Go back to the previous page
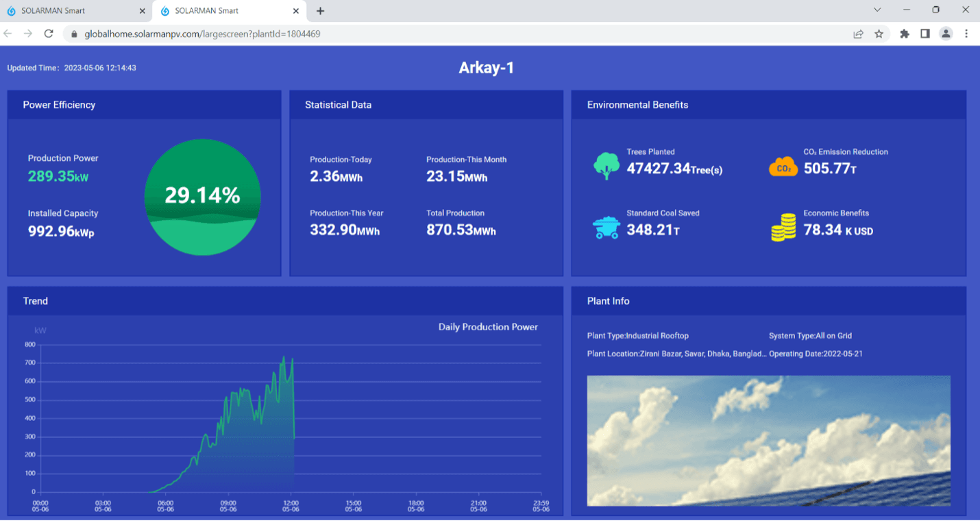980x523 pixels. (x=8, y=34)
